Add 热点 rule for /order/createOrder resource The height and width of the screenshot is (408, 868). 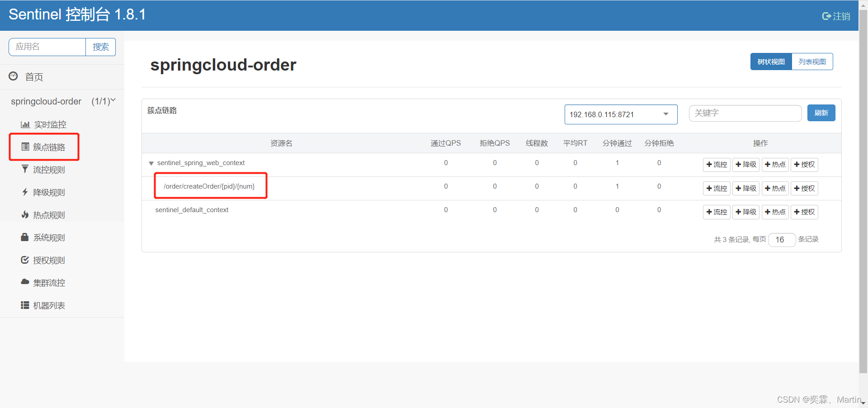tap(775, 188)
